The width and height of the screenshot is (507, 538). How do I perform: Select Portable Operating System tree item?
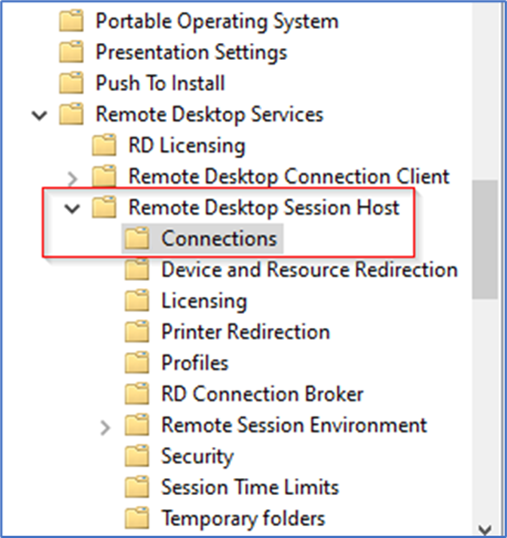(217, 21)
